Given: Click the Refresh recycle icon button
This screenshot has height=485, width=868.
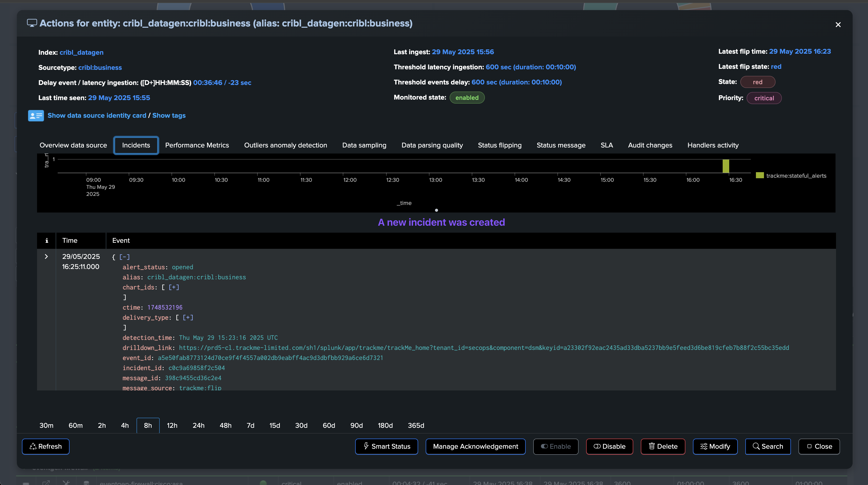Looking at the screenshot, I should tap(46, 446).
